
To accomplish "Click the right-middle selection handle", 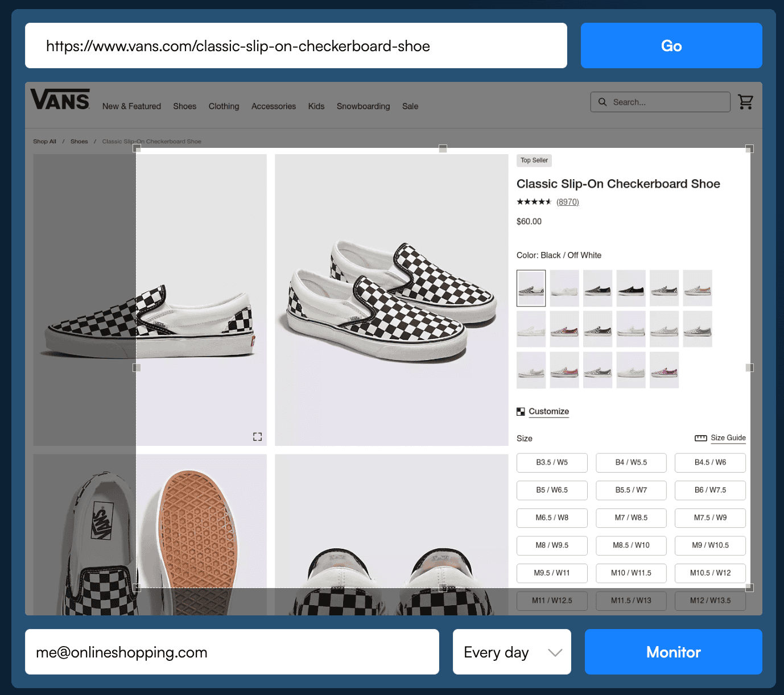I will click(749, 368).
